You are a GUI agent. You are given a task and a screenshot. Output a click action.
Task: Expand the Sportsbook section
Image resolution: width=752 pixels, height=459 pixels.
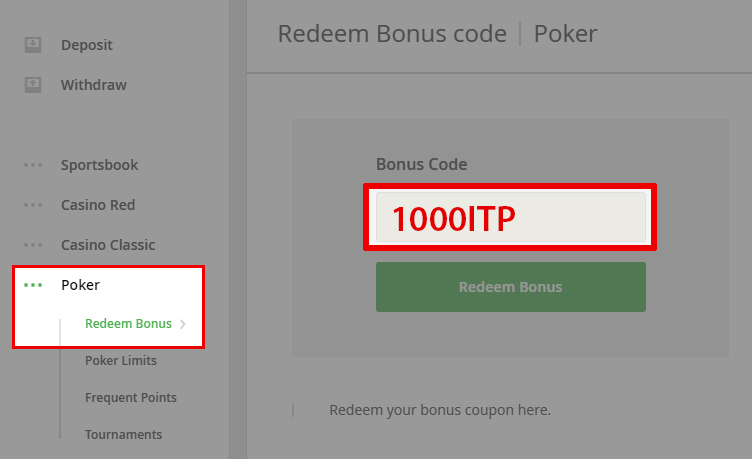pyautogui.click(x=99, y=165)
